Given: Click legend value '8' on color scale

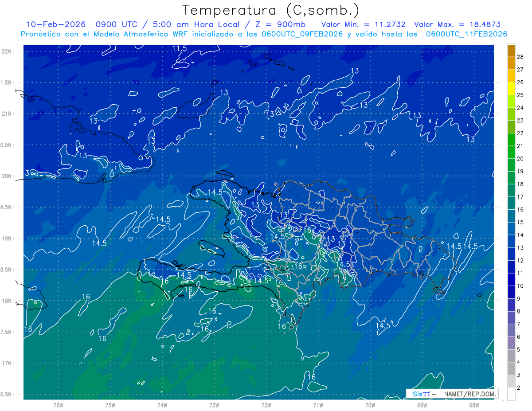Looking at the screenshot, I should click(518, 311).
